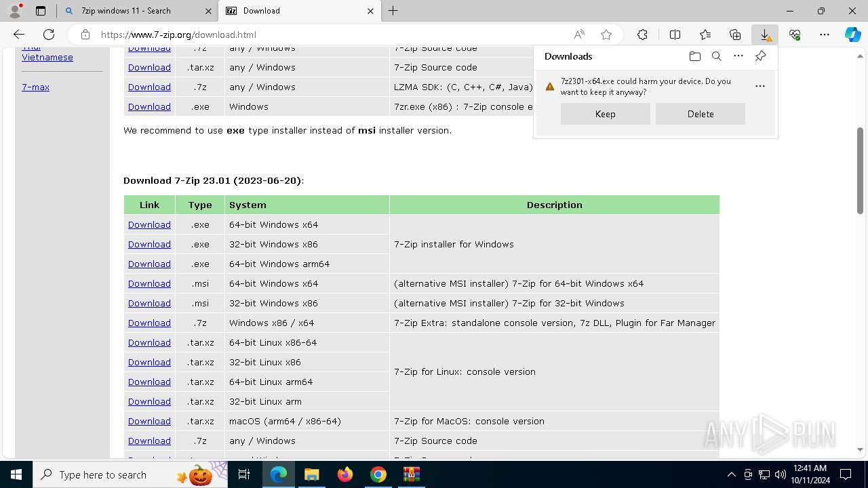
Task: Click the scrollbar down arrow
Action: coord(860,449)
